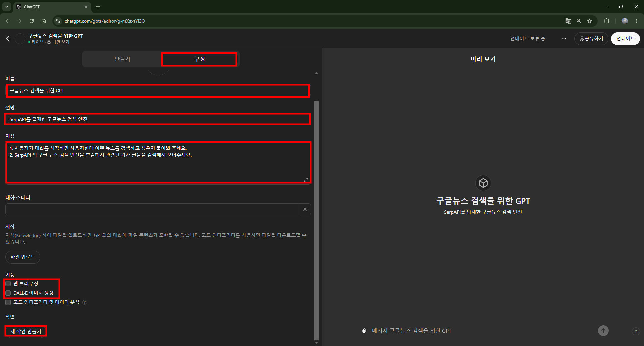Viewport: 644px width, 346px height.
Task: Open the help question mark in preview
Action: click(636, 331)
